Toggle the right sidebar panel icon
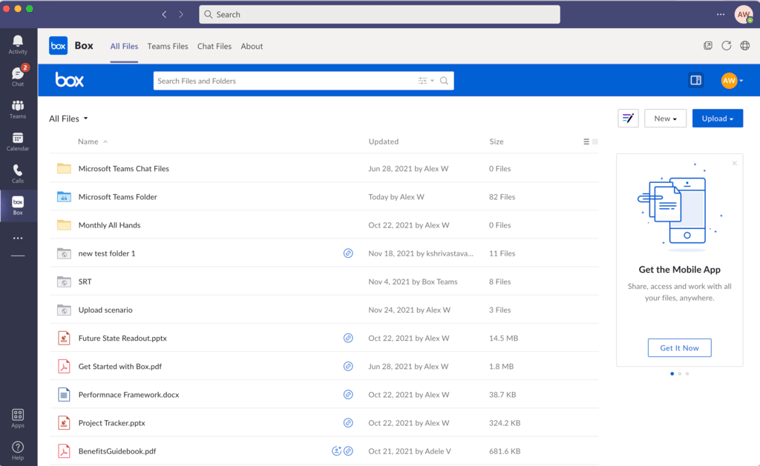This screenshot has height=466, width=760. click(x=696, y=81)
